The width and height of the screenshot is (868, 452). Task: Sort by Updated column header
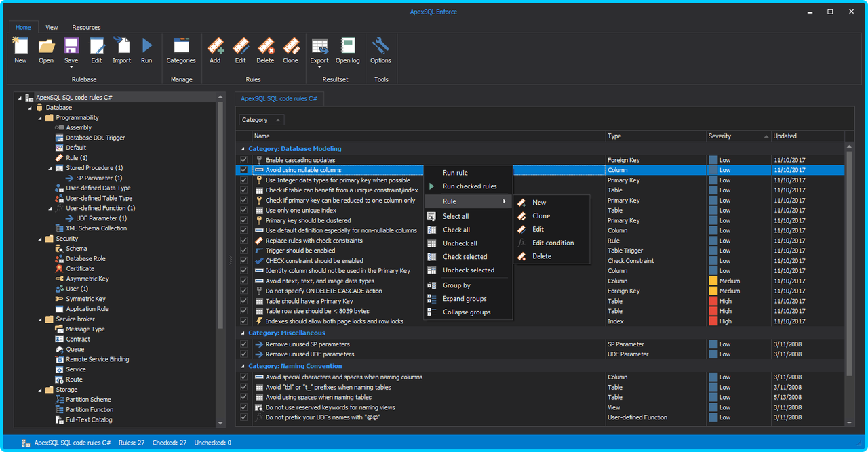click(x=808, y=136)
